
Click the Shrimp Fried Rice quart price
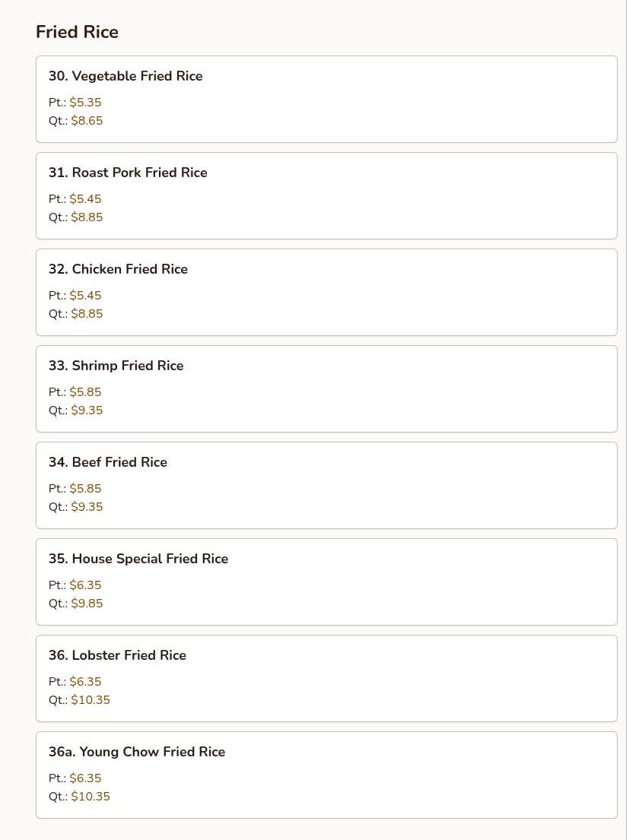87,410
